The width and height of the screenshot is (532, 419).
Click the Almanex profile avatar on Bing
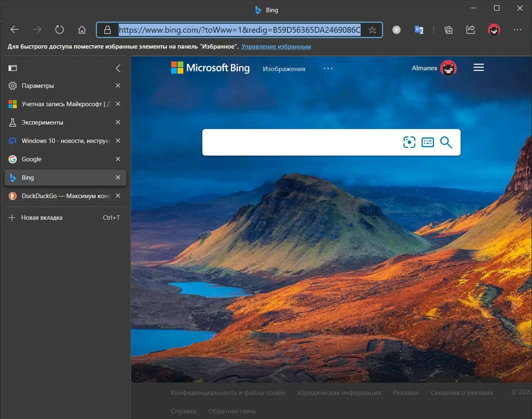coord(448,68)
